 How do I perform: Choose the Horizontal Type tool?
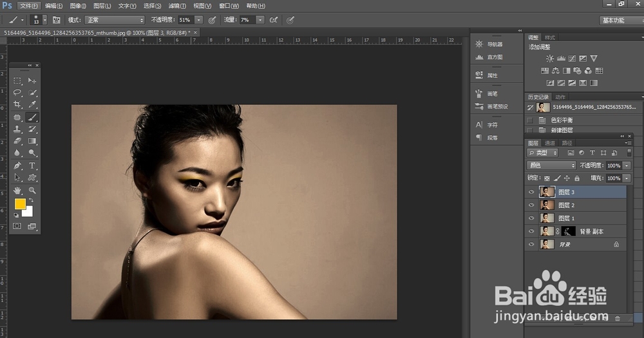(x=32, y=165)
